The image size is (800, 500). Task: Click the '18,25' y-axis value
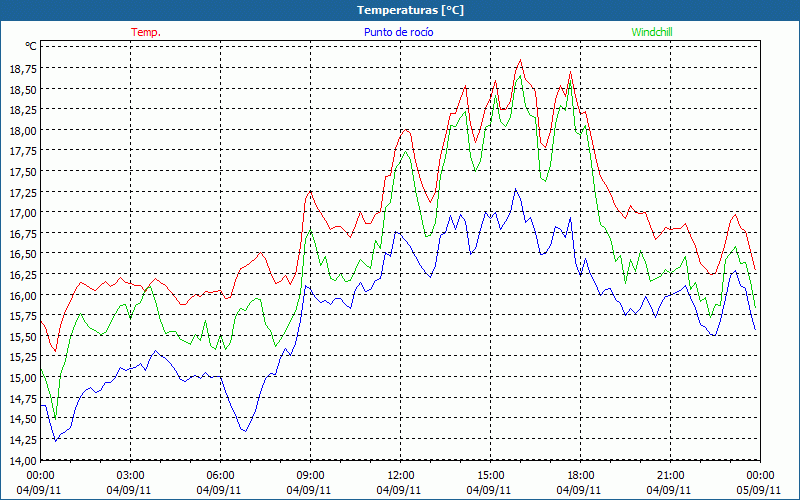pyautogui.click(x=23, y=110)
